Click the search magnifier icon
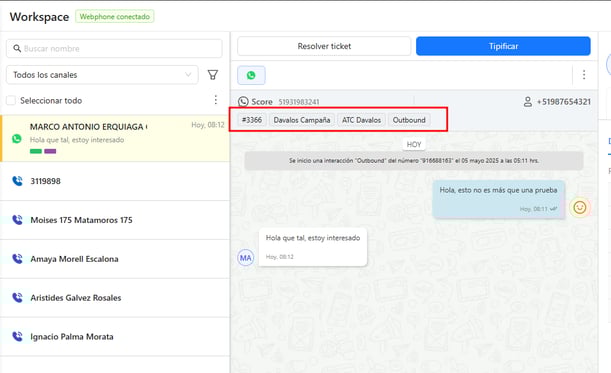This screenshot has height=373, width=611. 17,48
